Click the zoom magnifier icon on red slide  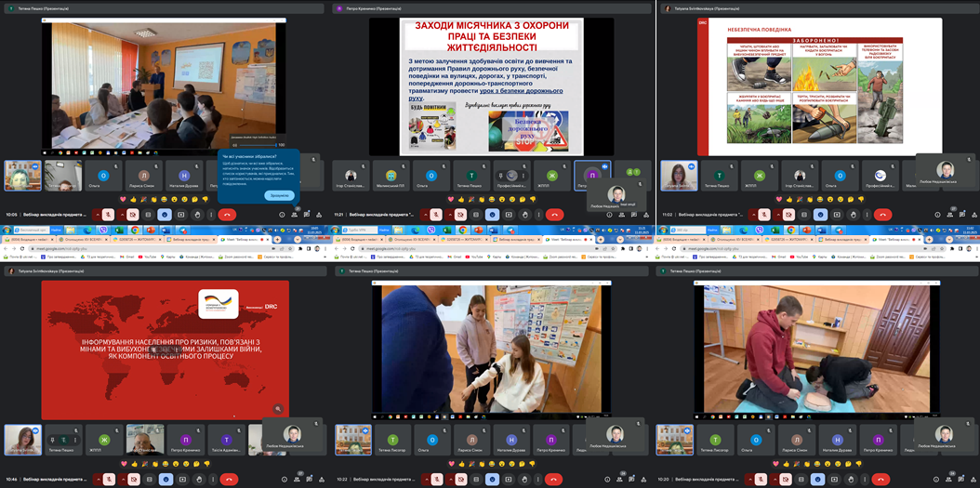click(277, 408)
